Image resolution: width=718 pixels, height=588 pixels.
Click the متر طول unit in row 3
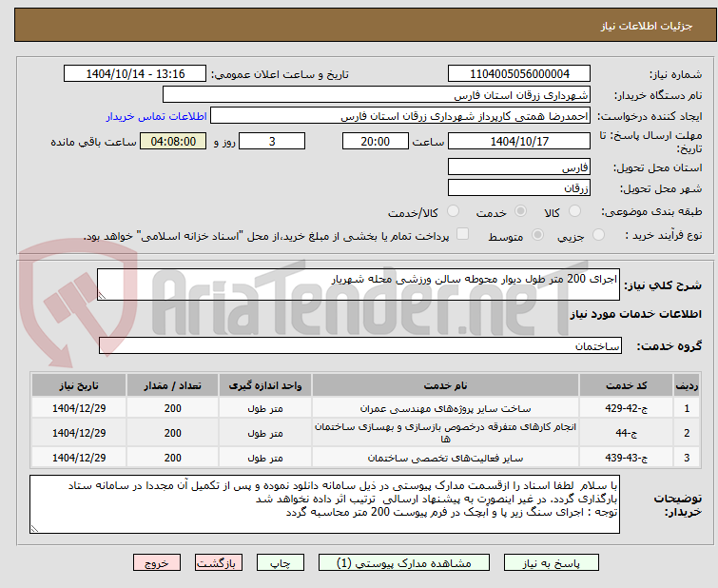265,458
